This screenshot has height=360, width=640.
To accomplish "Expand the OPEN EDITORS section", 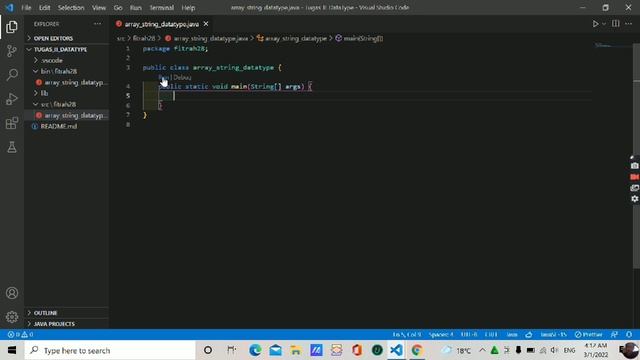I will (x=67, y=38).
